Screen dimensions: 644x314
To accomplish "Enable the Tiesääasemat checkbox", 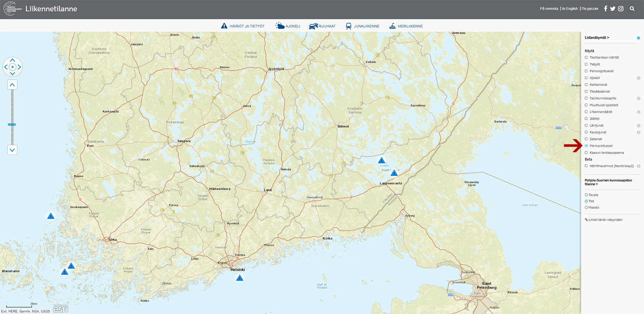I will (586, 91).
